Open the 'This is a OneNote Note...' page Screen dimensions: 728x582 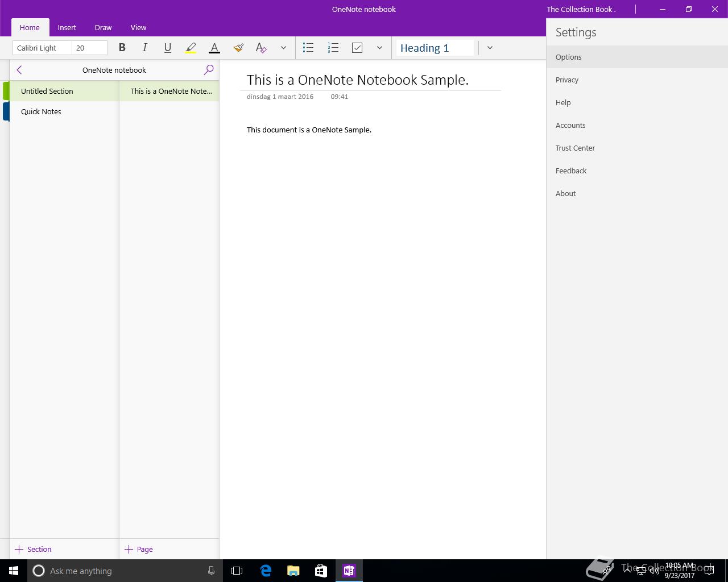pos(169,91)
